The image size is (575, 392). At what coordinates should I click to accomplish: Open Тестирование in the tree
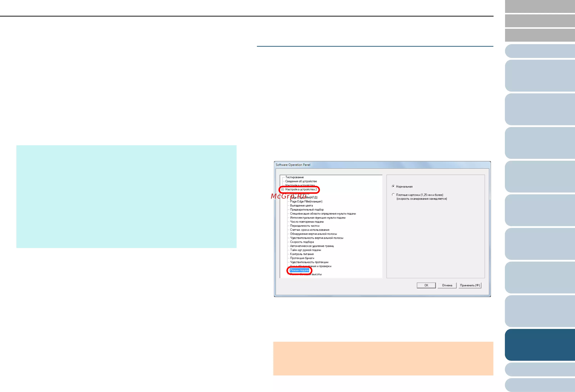click(x=295, y=177)
